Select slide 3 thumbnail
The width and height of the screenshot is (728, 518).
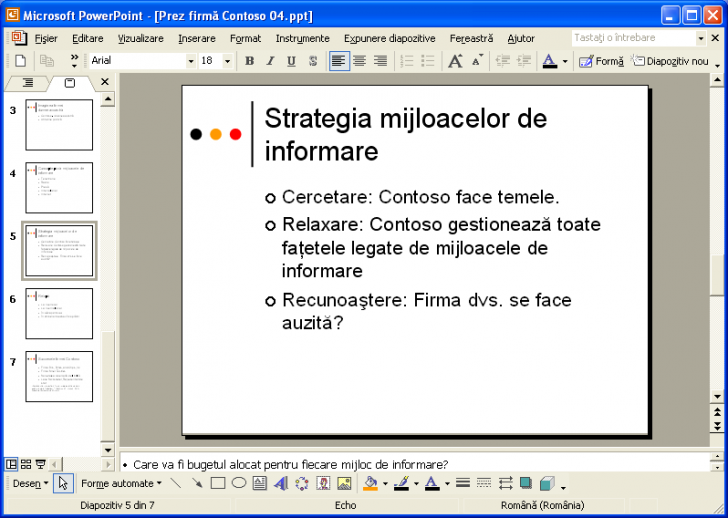click(x=59, y=124)
